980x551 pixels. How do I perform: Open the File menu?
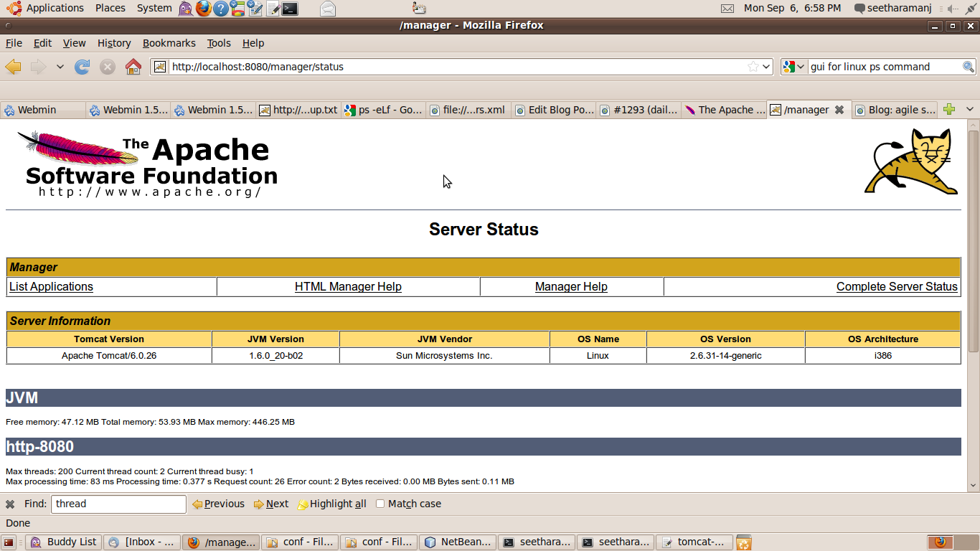[x=14, y=43]
